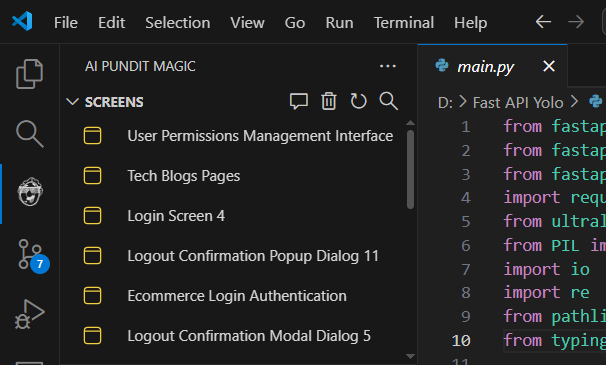The width and height of the screenshot is (606, 365).
Task: Click the Python icon on main.py tab
Action: (x=442, y=66)
